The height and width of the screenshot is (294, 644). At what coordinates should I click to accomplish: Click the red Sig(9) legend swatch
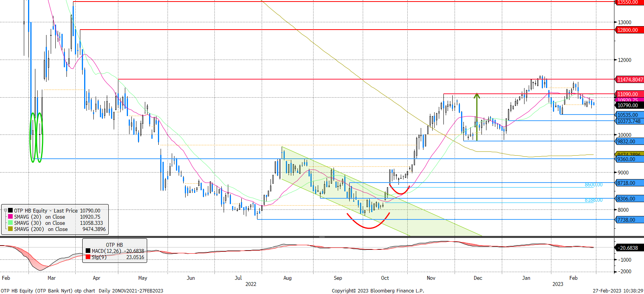pos(88,257)
